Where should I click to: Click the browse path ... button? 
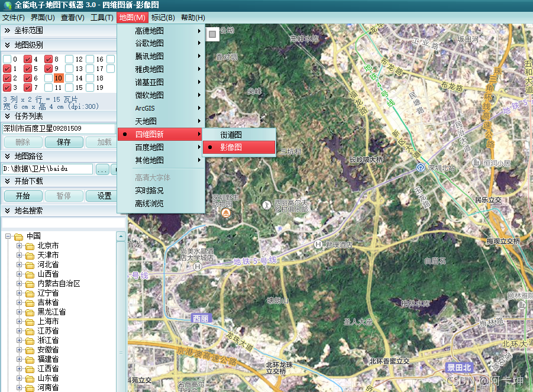click(102, 169)
